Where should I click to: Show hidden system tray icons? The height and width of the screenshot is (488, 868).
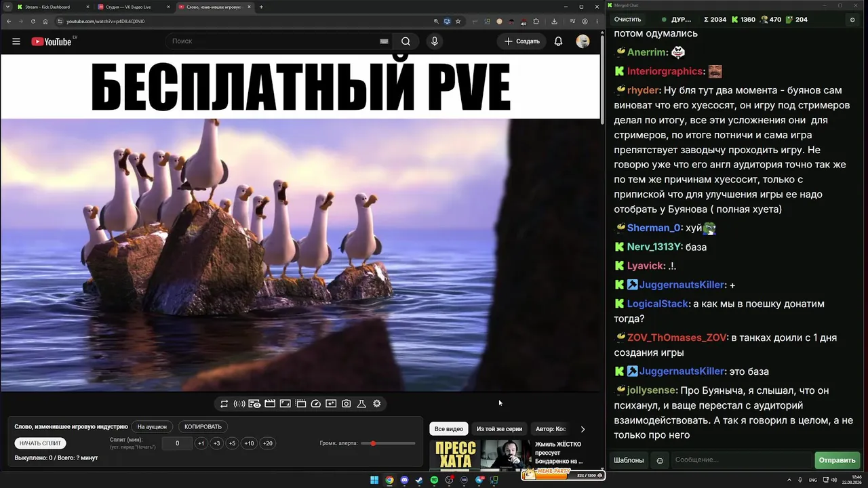point(789,481)
